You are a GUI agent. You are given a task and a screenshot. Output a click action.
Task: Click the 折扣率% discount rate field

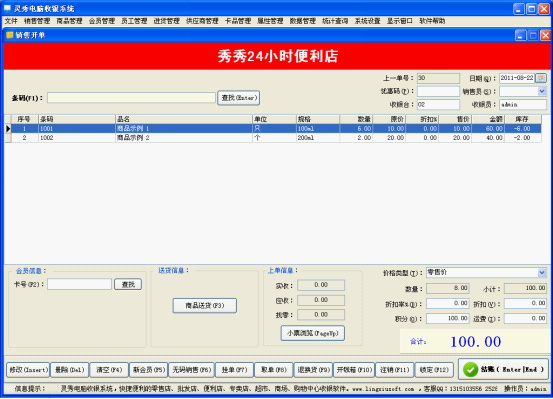pyautogui.click(x=447, y=303)
